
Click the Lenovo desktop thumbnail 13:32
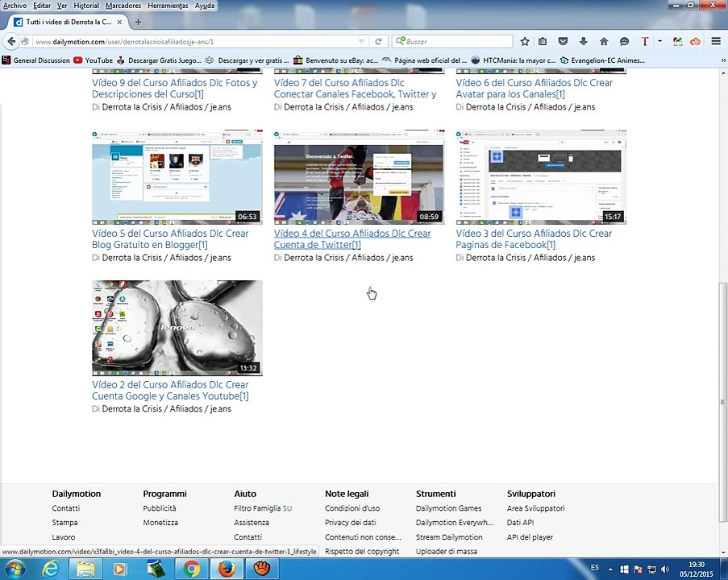coord(177,328)
